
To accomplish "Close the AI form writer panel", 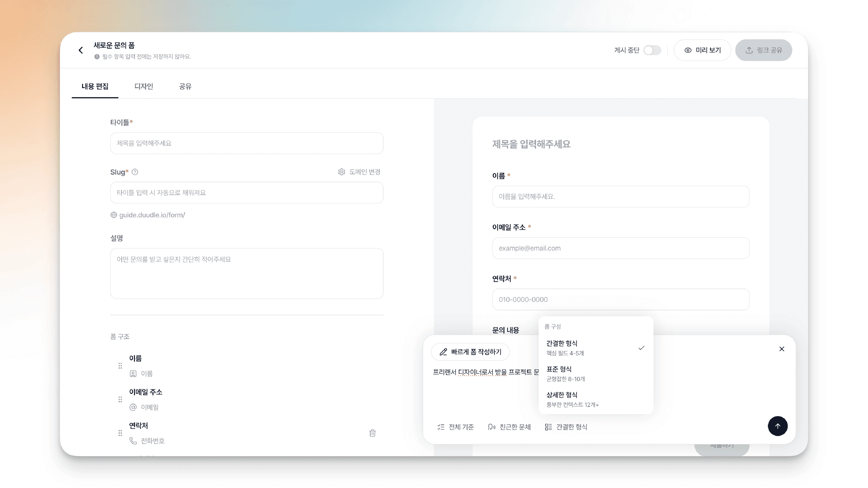I will tap(782, 349).
